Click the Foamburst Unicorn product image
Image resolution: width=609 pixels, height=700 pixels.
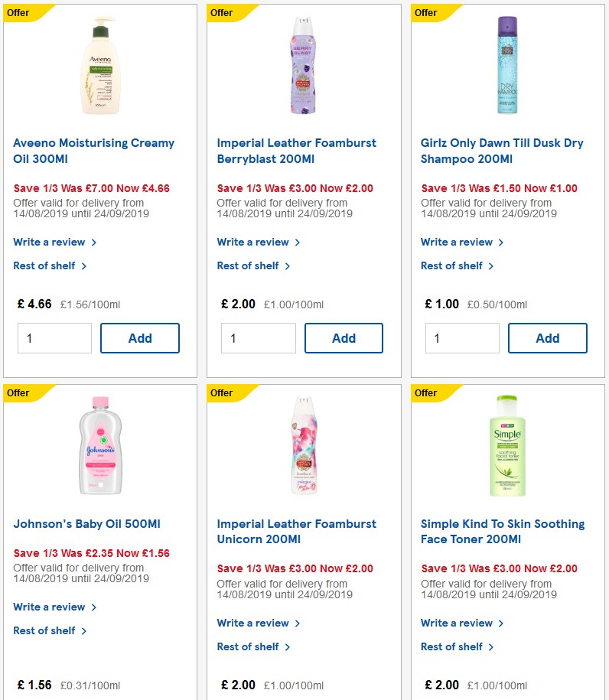[303, 446]
